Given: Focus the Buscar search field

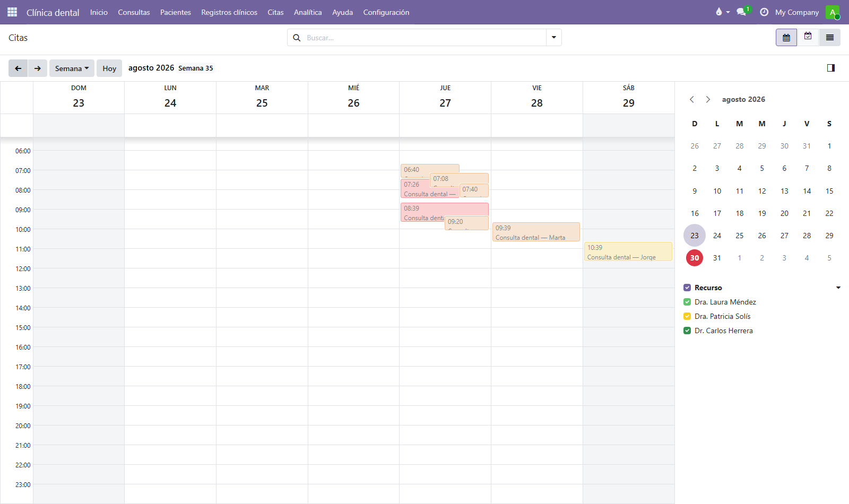Looking at the screenshot, I should tap(424, 38).
